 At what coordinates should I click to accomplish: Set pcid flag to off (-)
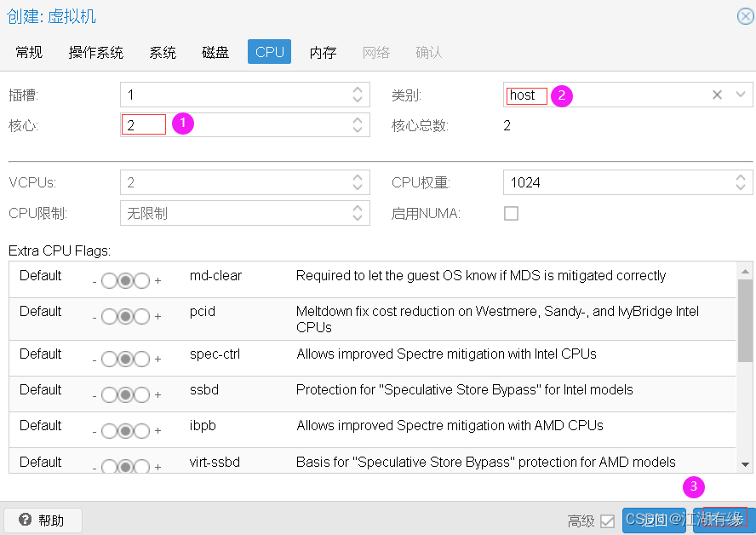coord(109,316)
